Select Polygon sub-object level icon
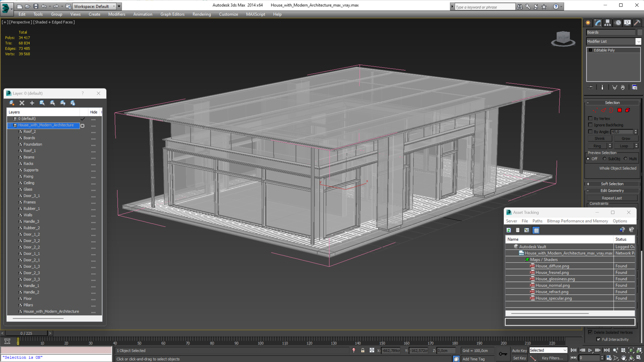This screenshot has width=644, height=362. click(x=619, y=110)
